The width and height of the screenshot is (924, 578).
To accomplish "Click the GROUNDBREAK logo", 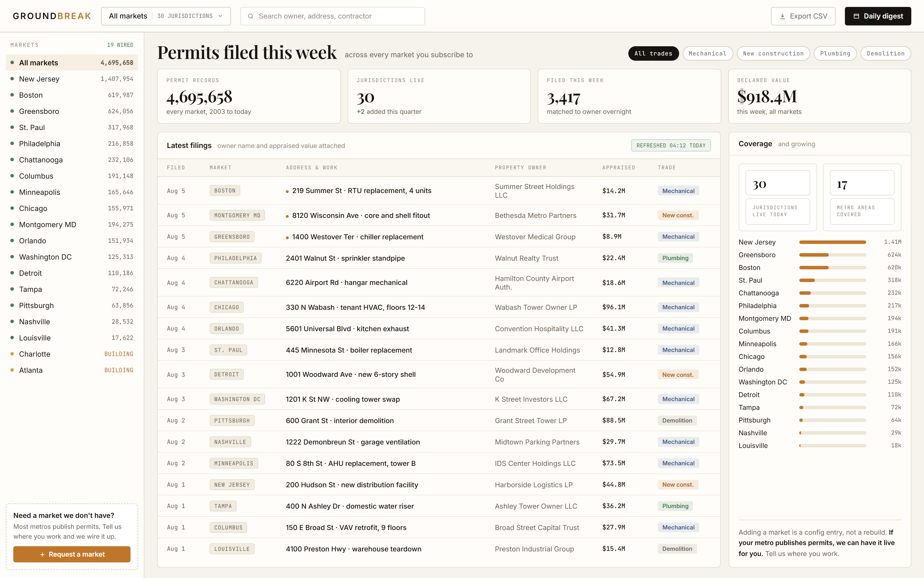I will 52,16.
